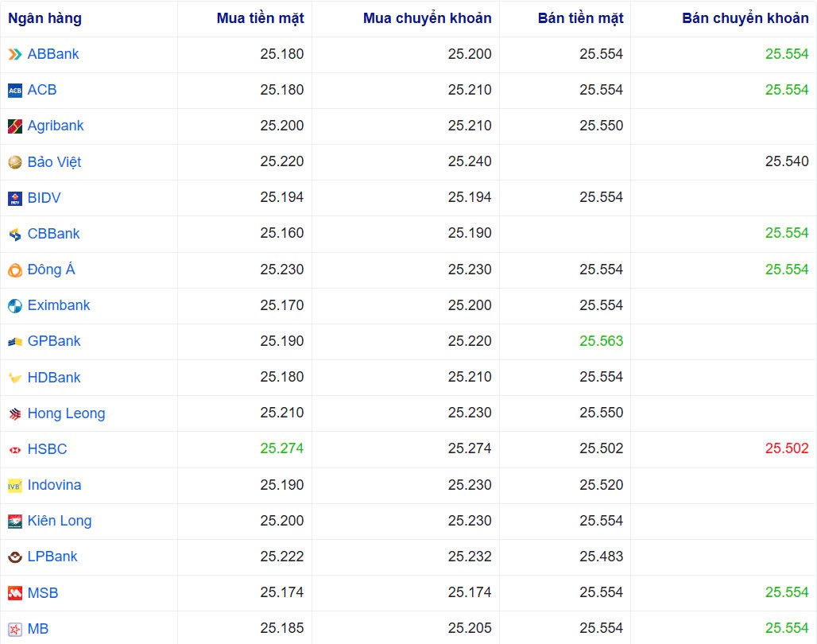Click the MSB logo icon
The image size is (817, 644).
(x=15, y=593)
